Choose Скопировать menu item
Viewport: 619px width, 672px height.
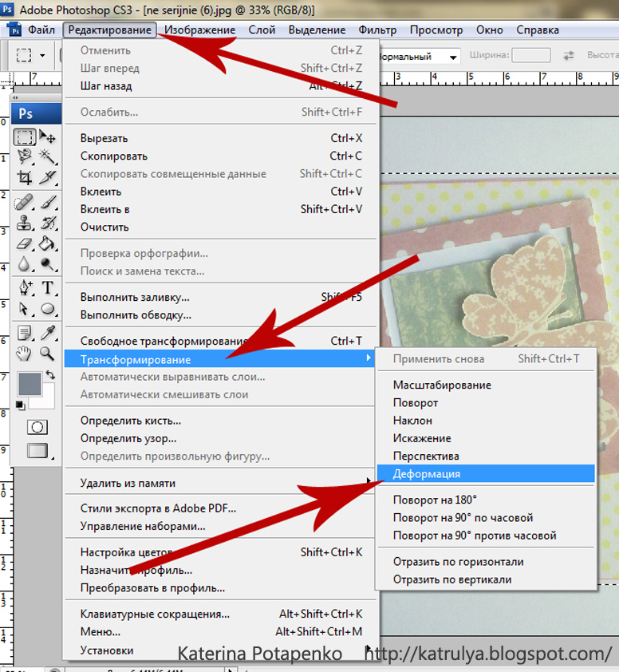221,156
